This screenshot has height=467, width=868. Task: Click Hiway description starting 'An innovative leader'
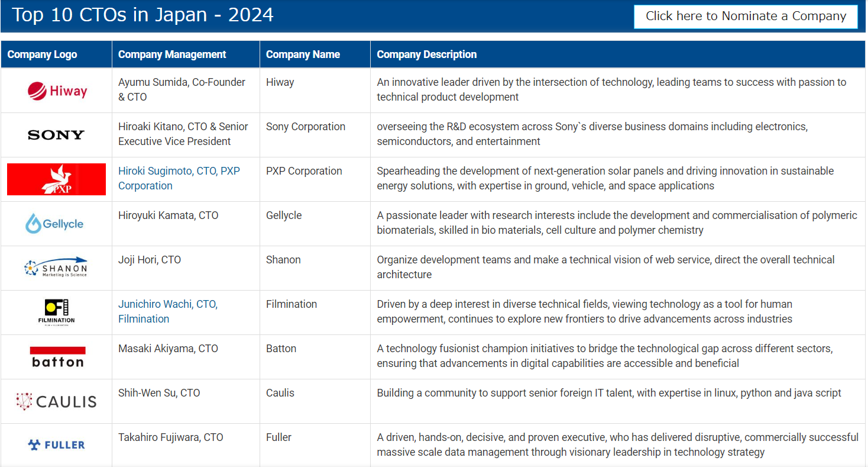(x=611, y=89)
